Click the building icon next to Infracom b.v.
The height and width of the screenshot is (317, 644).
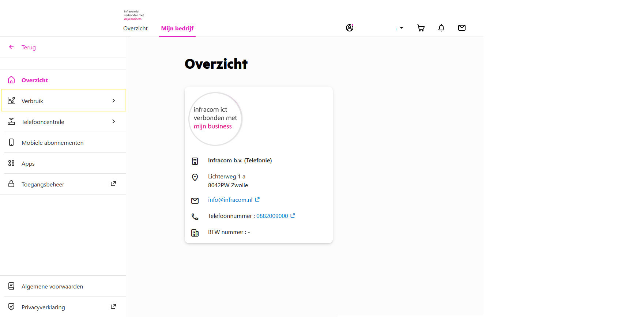coord(195,161)
